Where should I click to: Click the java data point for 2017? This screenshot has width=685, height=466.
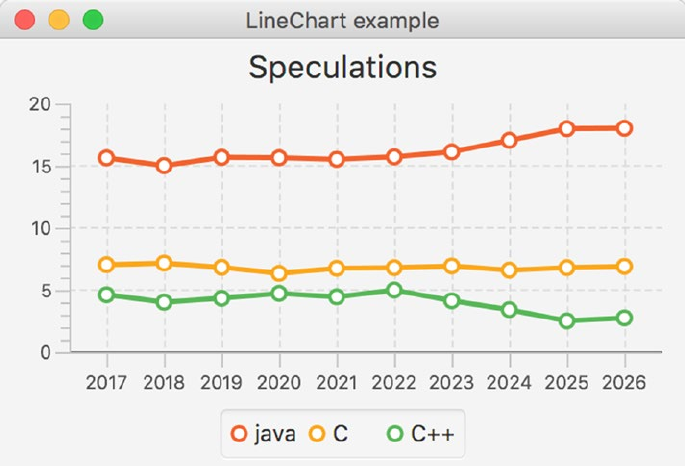click(x=106, y=157)
